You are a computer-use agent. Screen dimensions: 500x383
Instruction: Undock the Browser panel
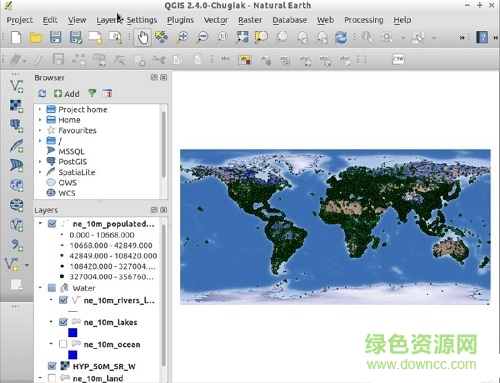pyautogui.click(x=154, y=78)
